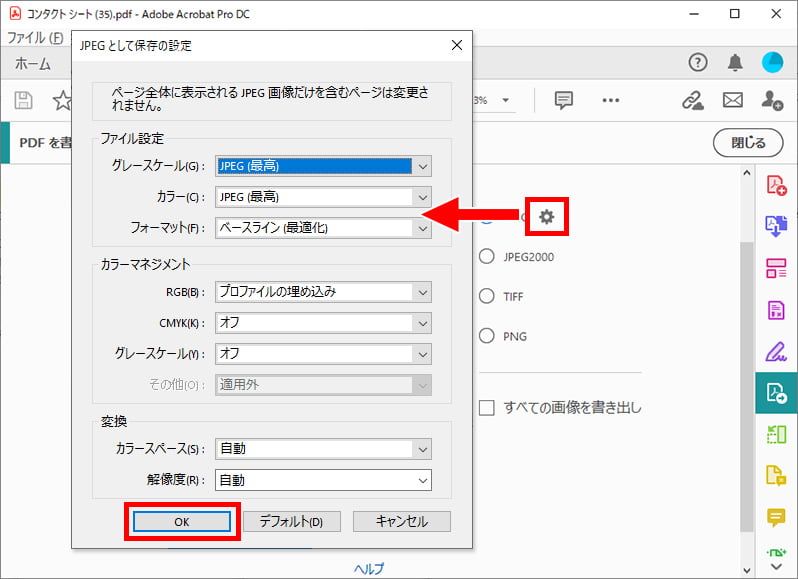This screenshot has height=579, width=798.
Task: Select Fill & Sign pen tool in sidebar
Action: 776,351
